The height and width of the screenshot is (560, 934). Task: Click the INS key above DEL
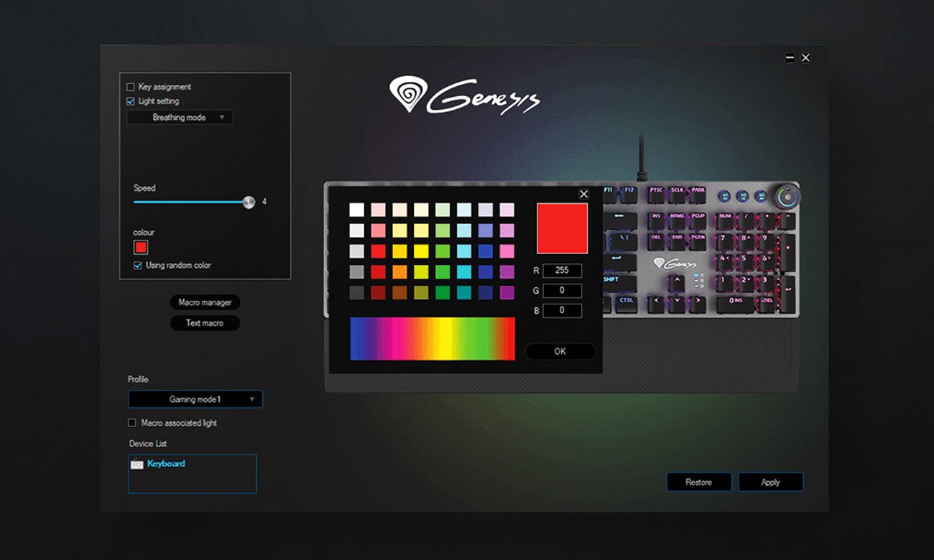(656, 221)
